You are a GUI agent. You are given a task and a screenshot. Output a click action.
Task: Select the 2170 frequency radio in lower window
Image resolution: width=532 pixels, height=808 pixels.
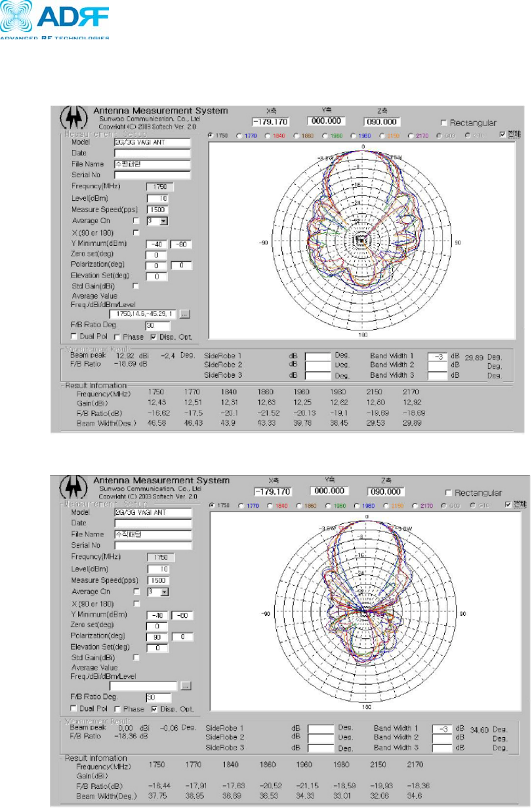(415, 505)
